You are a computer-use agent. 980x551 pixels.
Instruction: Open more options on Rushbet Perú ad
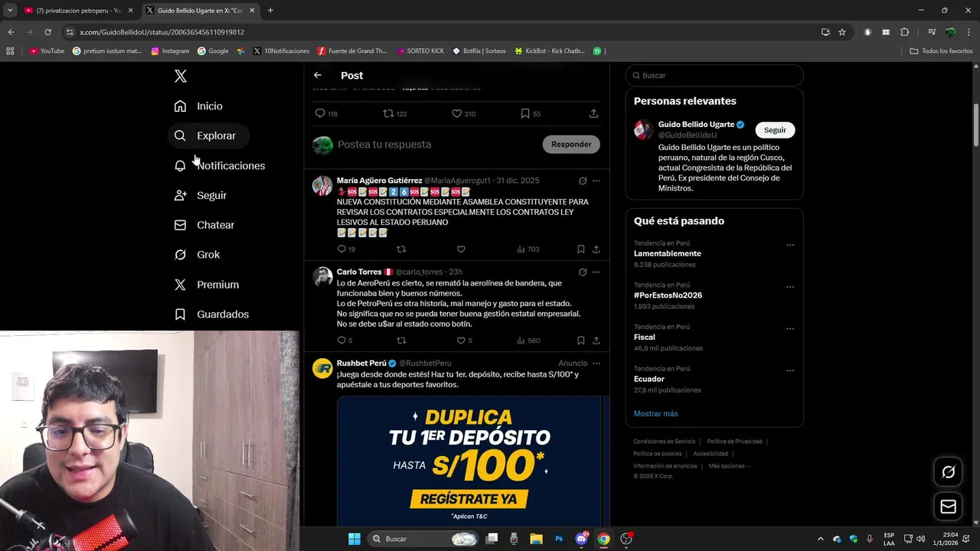[596, 363]
